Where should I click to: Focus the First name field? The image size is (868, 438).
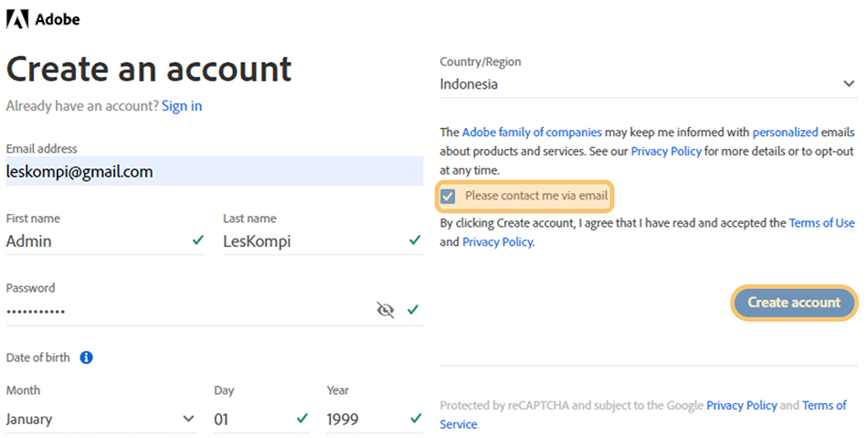(x=106, y=241)
